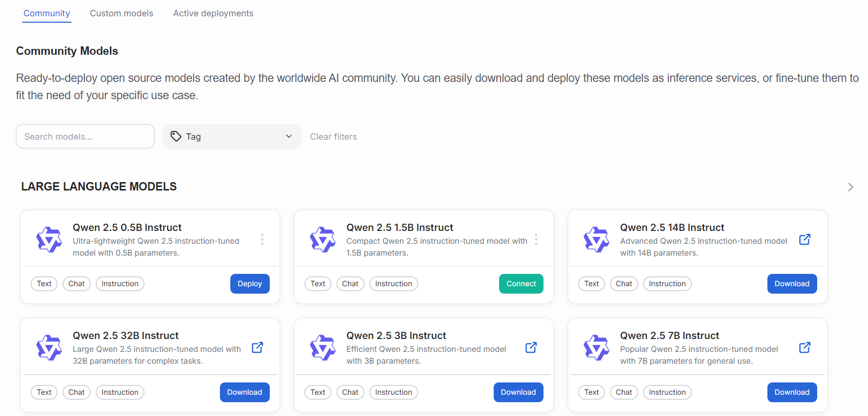Screen dimensions: 868x416
Task: Open options menu for Qwen 2.5 0.5B Instruct
Action: [262, 239]
